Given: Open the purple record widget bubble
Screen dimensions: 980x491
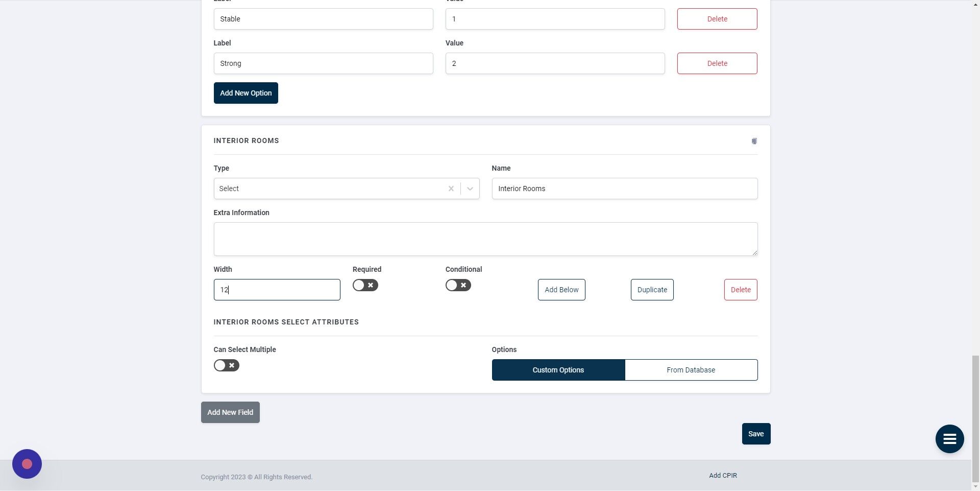Looking at the screenshot, I should point(27,464).
